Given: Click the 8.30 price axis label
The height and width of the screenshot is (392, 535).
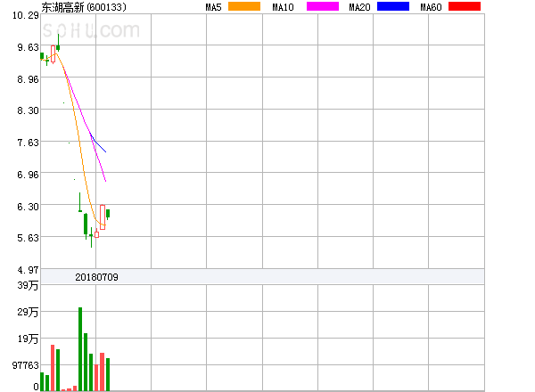Looking at the screenshot, I should (28, 110).
